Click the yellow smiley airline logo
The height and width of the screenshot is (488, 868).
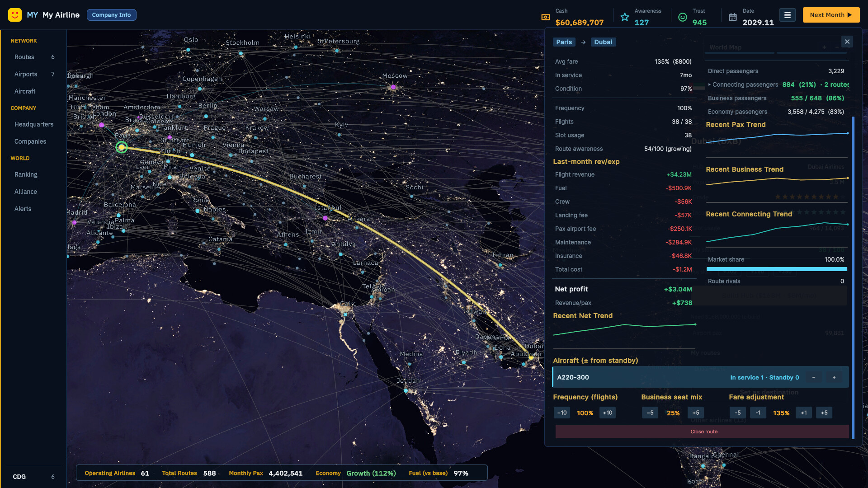[x=15, y=15]
